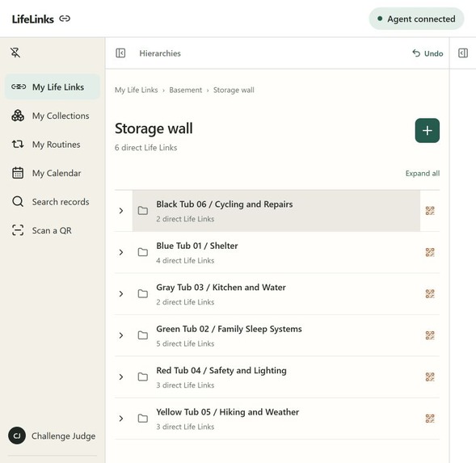This screenshot has width=476, height=463.
Task: Open Black Tub 06 / Cycling and Repairs title
Action: click(x=225, y=204)
